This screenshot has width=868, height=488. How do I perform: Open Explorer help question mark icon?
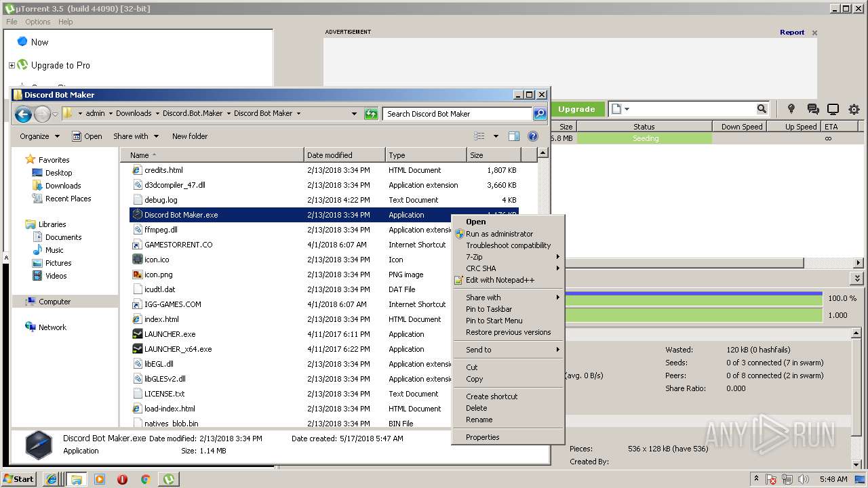[x=533, y=136]
